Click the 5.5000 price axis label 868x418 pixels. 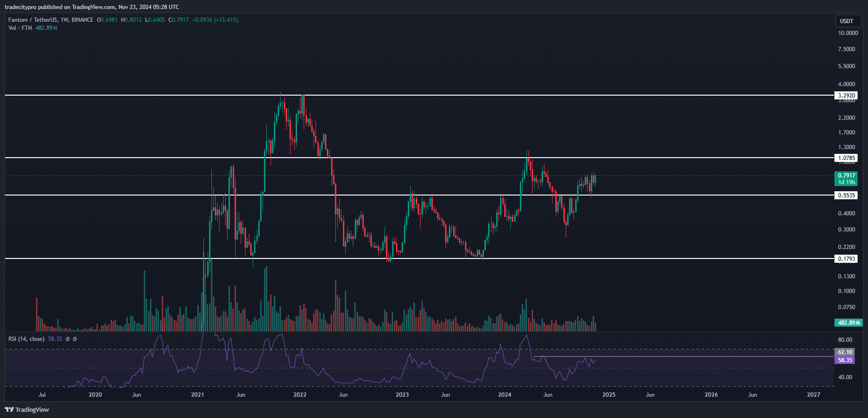point(847,66)
